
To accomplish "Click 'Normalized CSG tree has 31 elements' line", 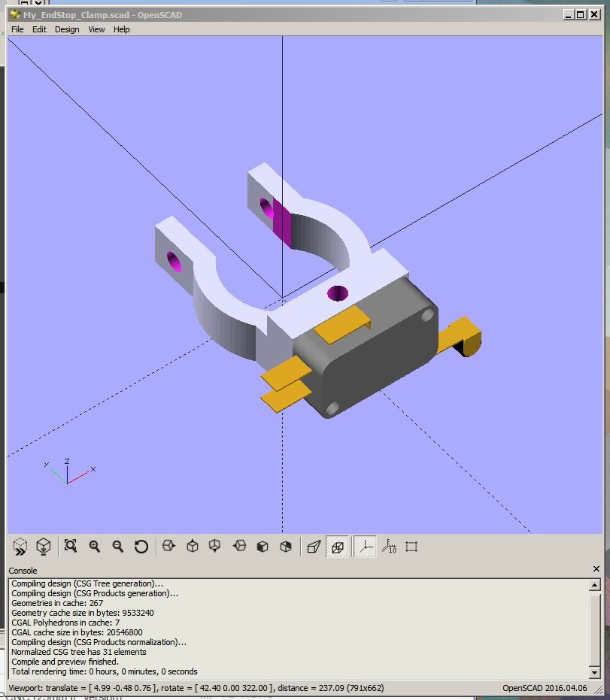I will tap(79, 652).
